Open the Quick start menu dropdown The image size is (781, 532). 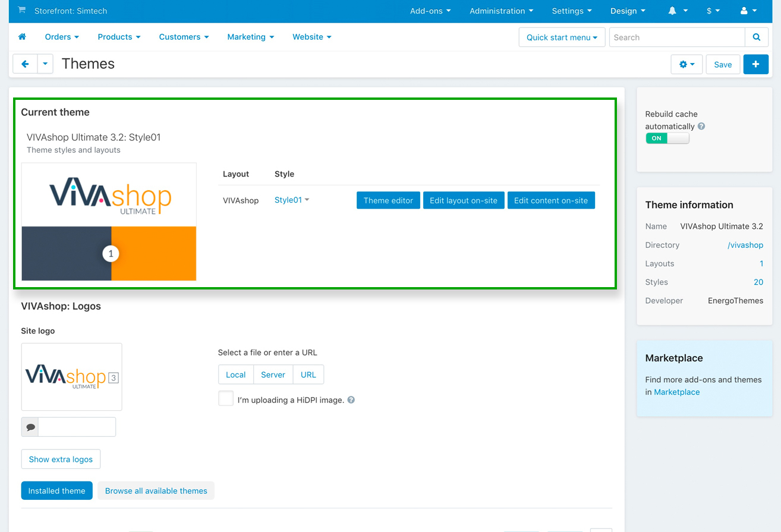(x=562, y=37)
